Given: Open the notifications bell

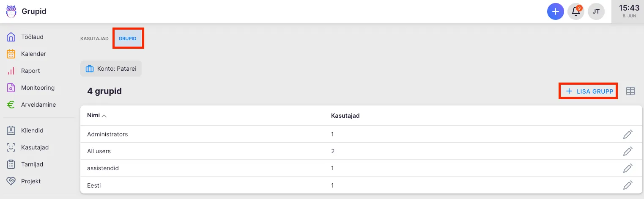Looking at the screenshot, I should pos(576,11).
